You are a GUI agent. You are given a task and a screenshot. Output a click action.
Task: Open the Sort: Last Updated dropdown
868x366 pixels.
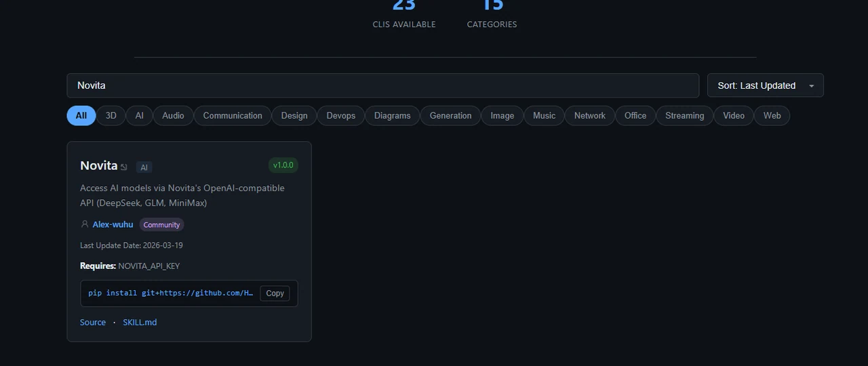(x=765, y=85)
